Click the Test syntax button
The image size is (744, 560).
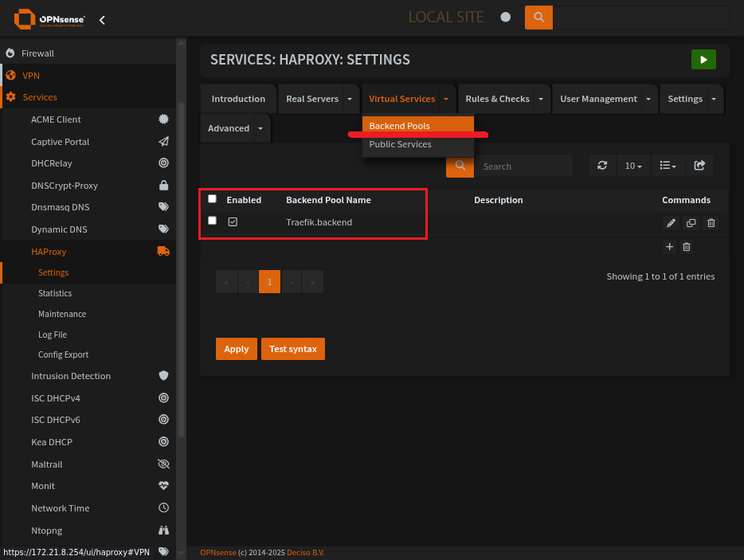pos(293,349)
